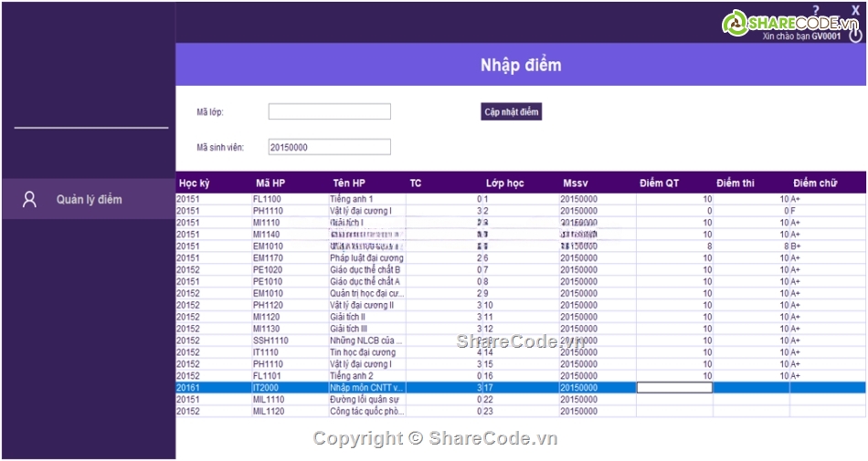Click the Điểm QT cell in MIL1110 row
The height and width of the screenshot is (461, 868).
tap(674, 399)
